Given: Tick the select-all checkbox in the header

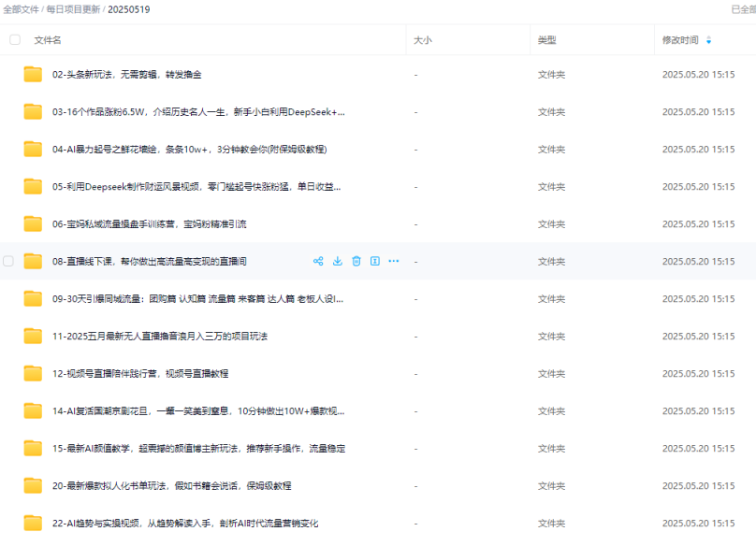Looking at the screenshot, I should point(15,40).
